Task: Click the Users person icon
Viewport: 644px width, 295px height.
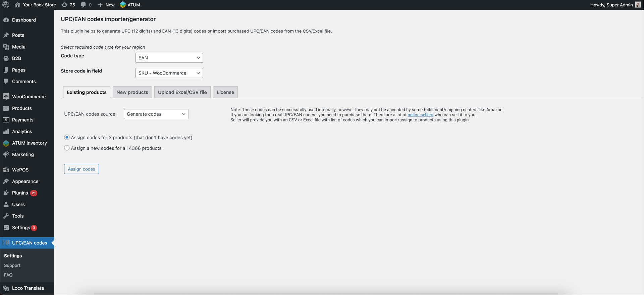Action: click(6, 204)
